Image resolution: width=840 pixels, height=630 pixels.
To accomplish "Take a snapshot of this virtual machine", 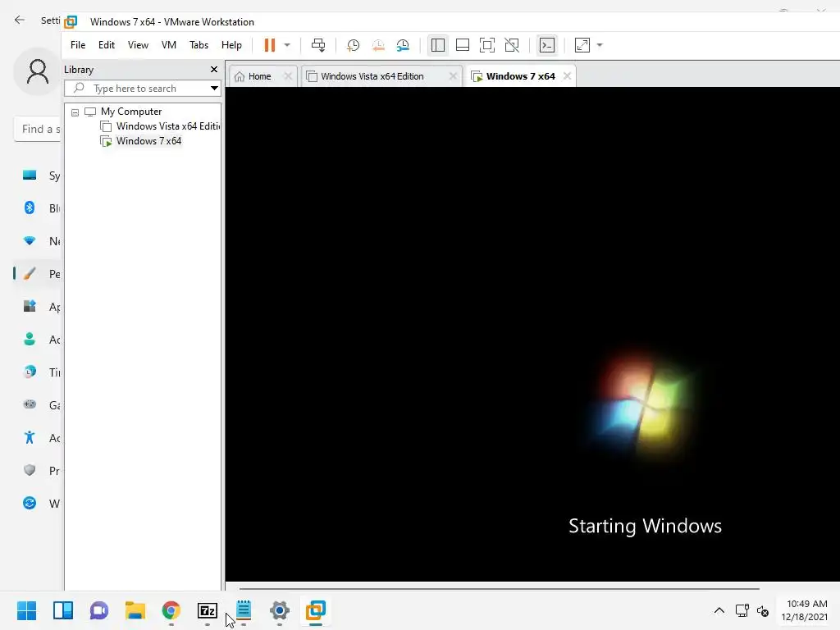I will click(x=353, y=45).
